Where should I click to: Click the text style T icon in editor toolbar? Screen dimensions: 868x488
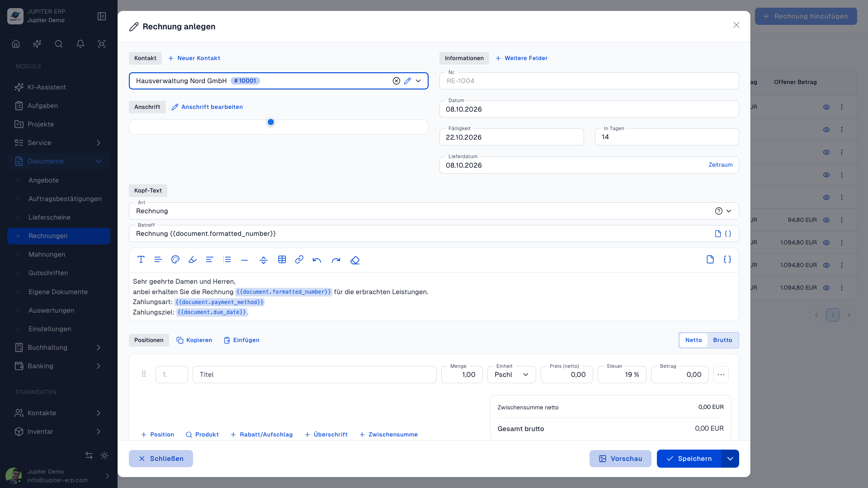click(141, 259)
